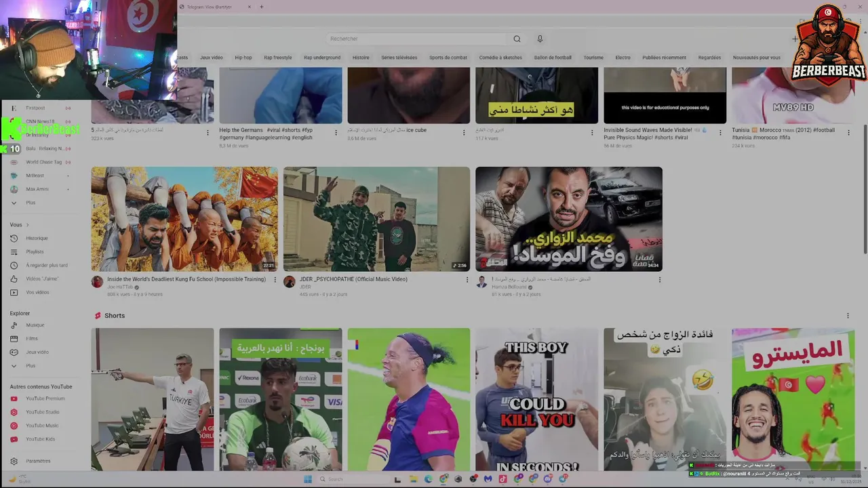868x488 pixels.
Task: Open World Chase Tag subscription
Action: pyautogui.click(x=43, y=162)
